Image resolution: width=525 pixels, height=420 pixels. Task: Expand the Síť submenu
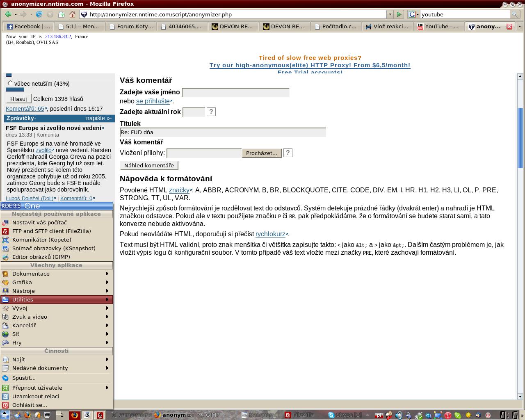57,334
